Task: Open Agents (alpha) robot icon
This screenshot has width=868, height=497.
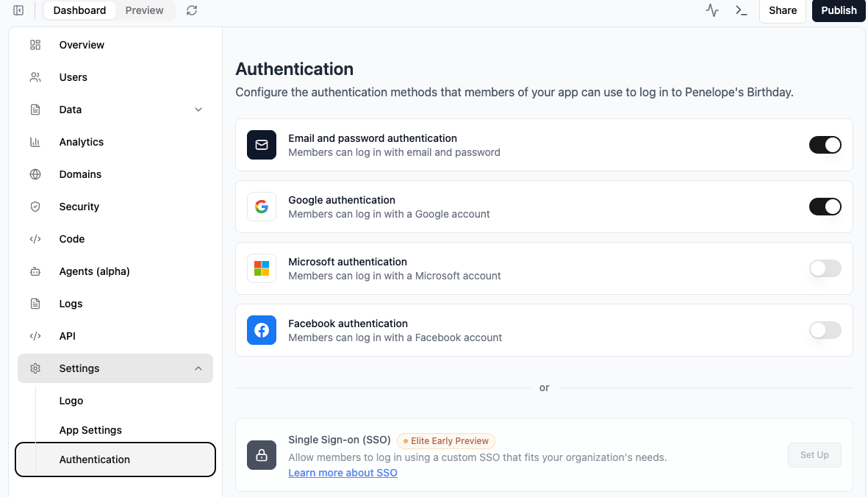Action: pos(35,271)
